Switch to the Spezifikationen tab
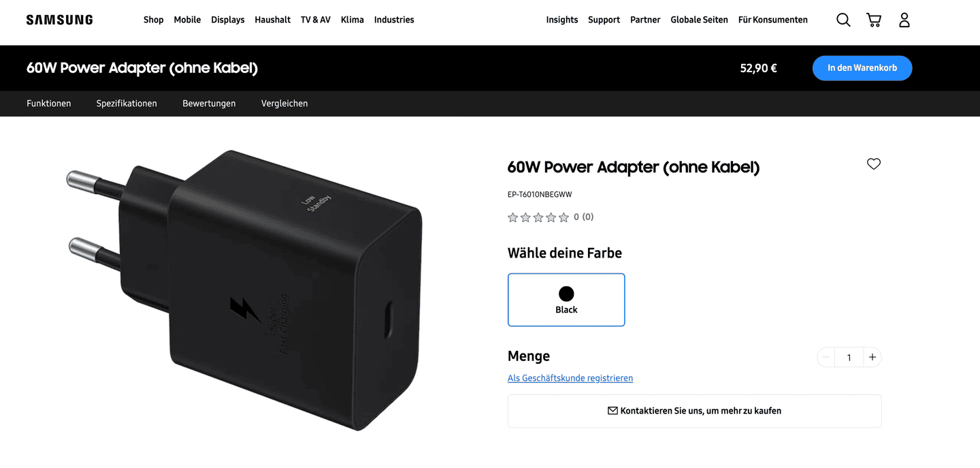Image resolution: width=980 pixels, height=468 pixels. click(127, 104)
